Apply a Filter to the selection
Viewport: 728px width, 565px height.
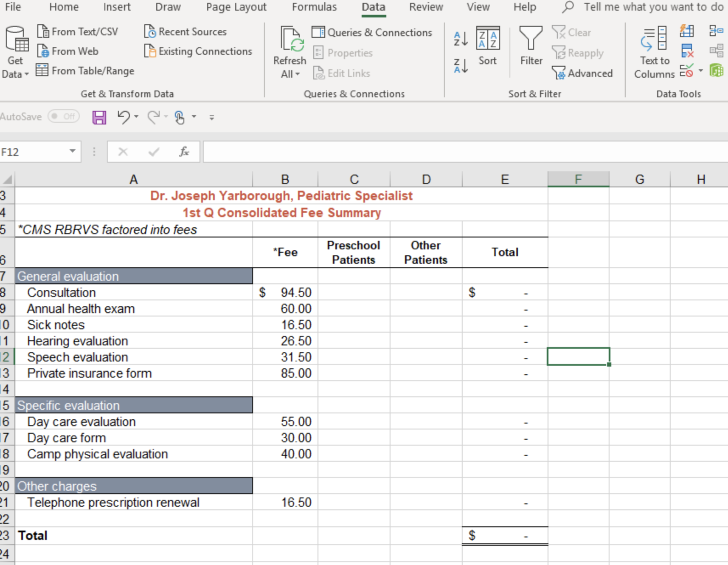[x=531, y=47]
